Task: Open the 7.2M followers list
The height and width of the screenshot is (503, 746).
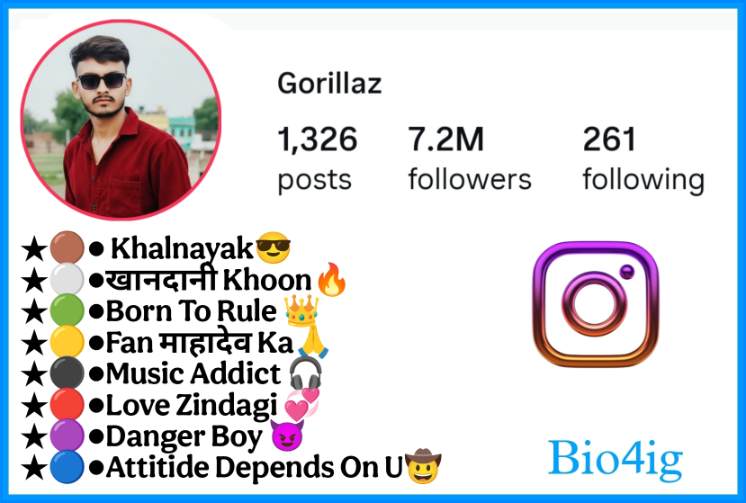Action: (470, 159)
